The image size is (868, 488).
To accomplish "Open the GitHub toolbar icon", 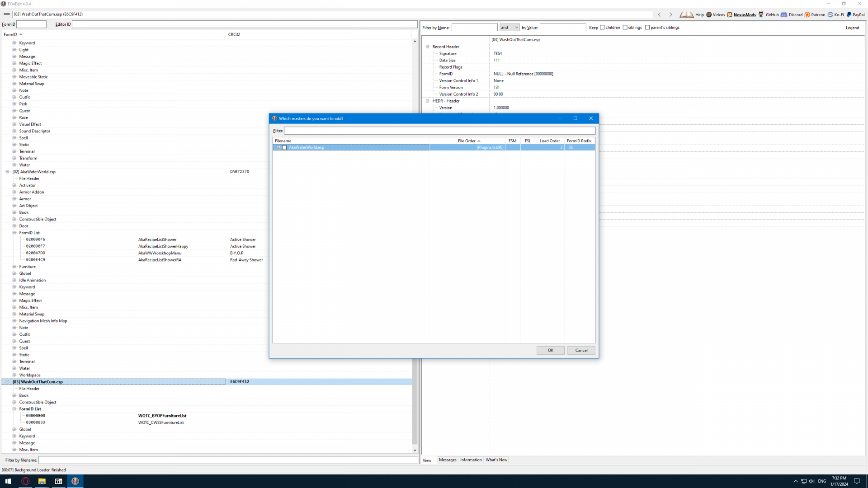I will coord(761,14).
